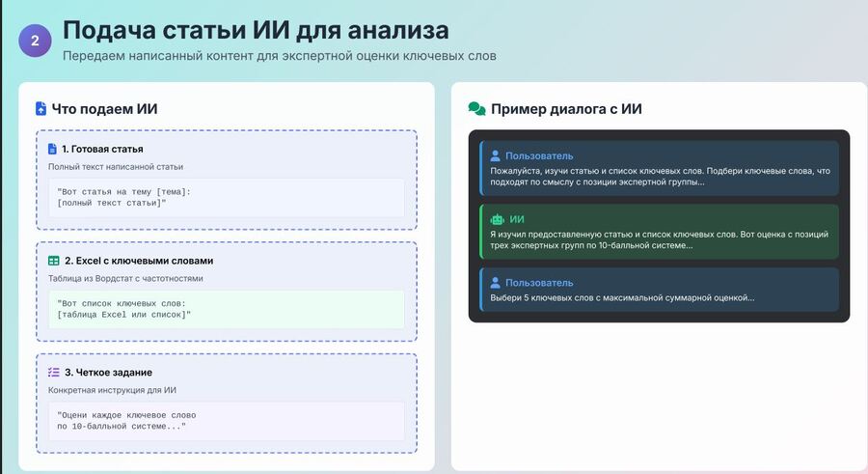Click the 'Пример диалога с ИИ' panel title
868x474 pixels.
click(x=566, y=109)
